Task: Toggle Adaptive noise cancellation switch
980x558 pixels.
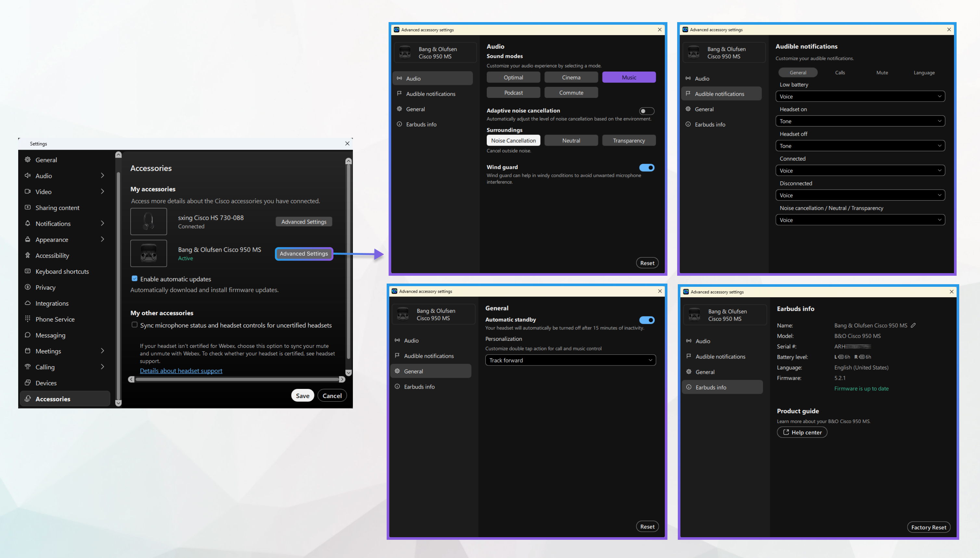Action: pos(647,111)
